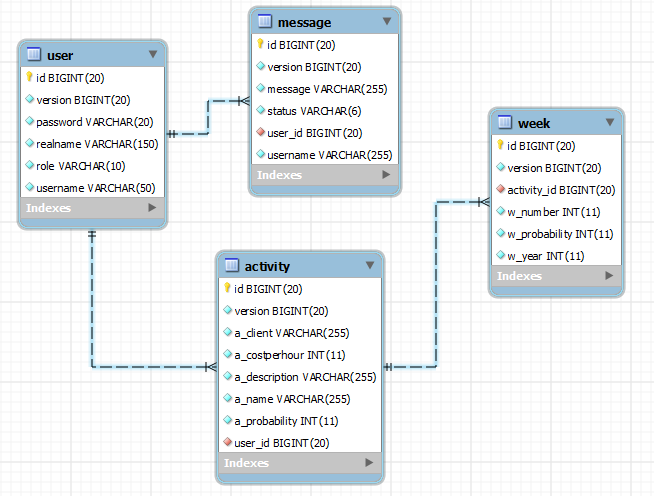Select column 'w_number INT(11)'
This screenshot has width=656, height=496.
click(554, 212)
